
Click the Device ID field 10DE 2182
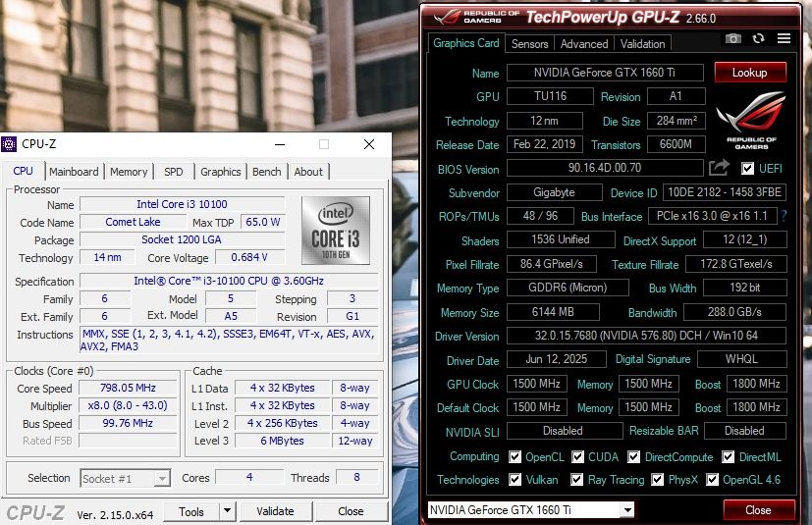pyautogui.click(x=725, y=192)
